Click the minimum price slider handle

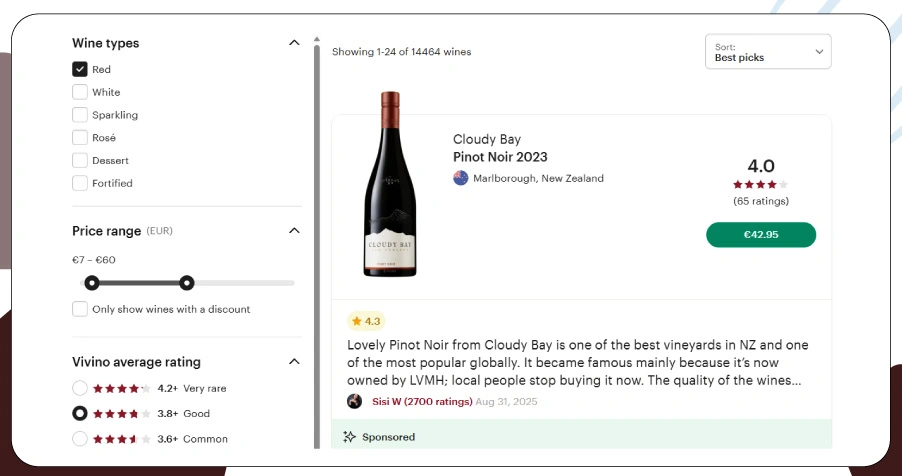pos(92,283)
